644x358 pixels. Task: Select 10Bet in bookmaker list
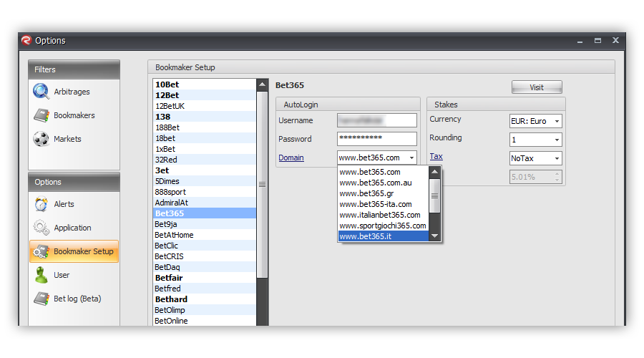[x=205, y=84]
